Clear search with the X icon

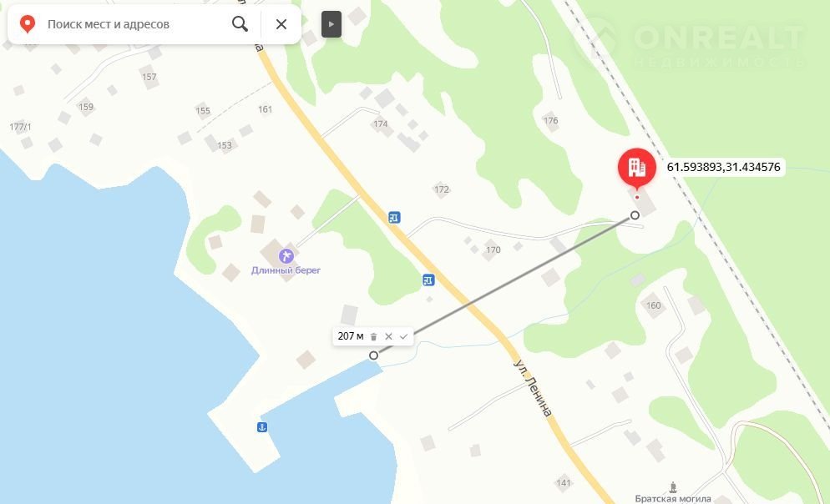tap(281, 24)
